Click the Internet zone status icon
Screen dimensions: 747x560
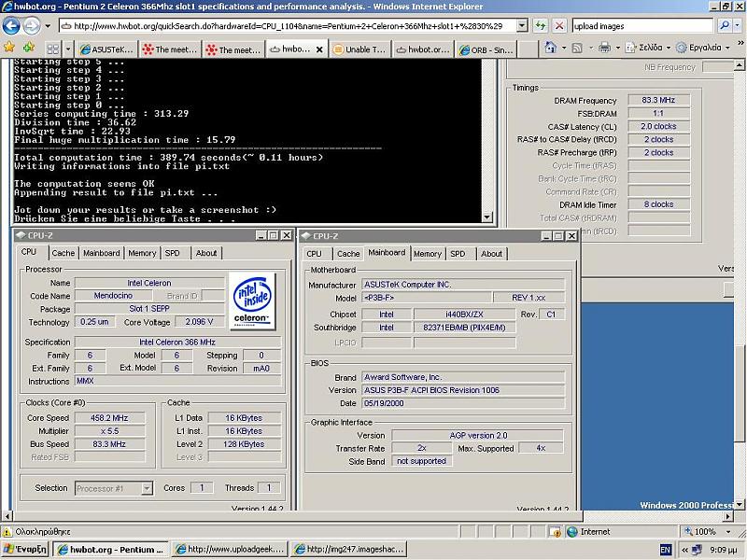tap(571, 532)
